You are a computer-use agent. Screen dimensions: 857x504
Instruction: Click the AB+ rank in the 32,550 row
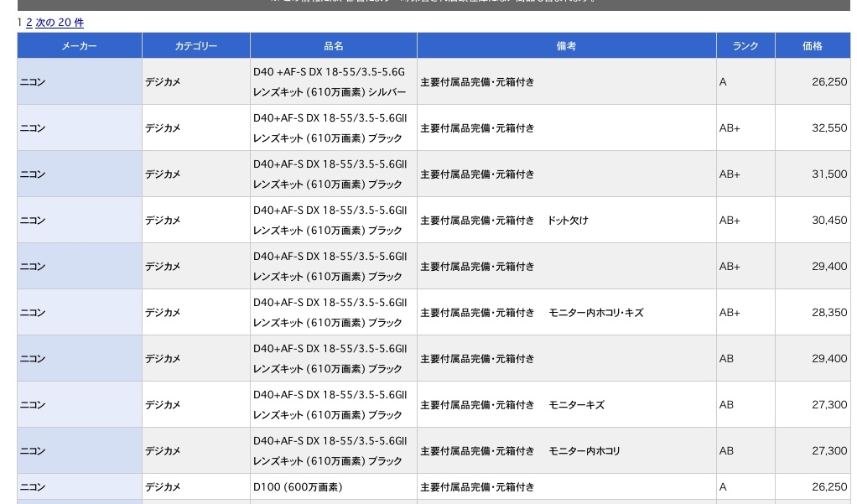point(730,128)
